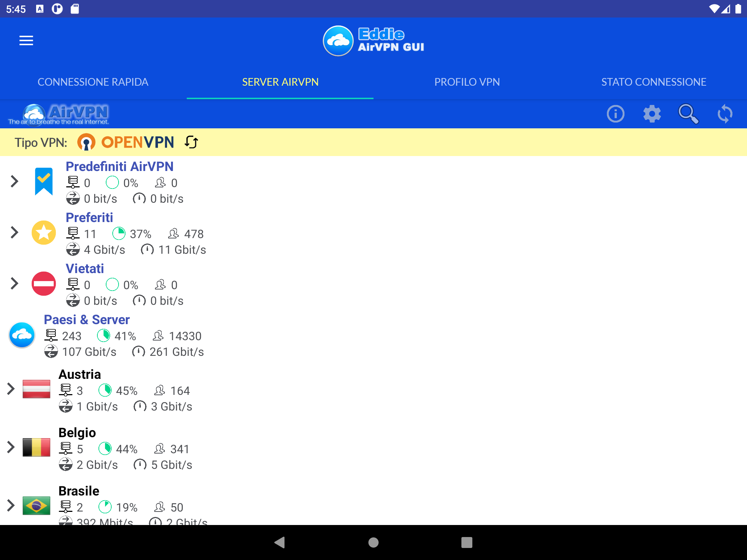Click Austria users icon showing 164
This screenshot has height=560, width=747.
[160, 390]
